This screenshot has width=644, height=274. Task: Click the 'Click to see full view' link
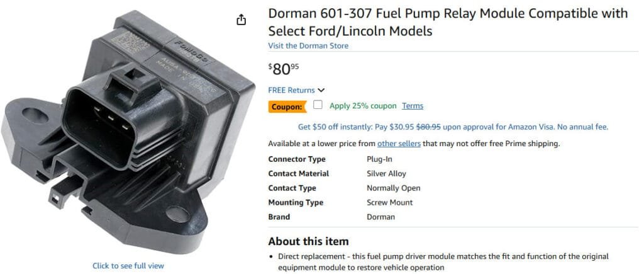pos(128,266)
